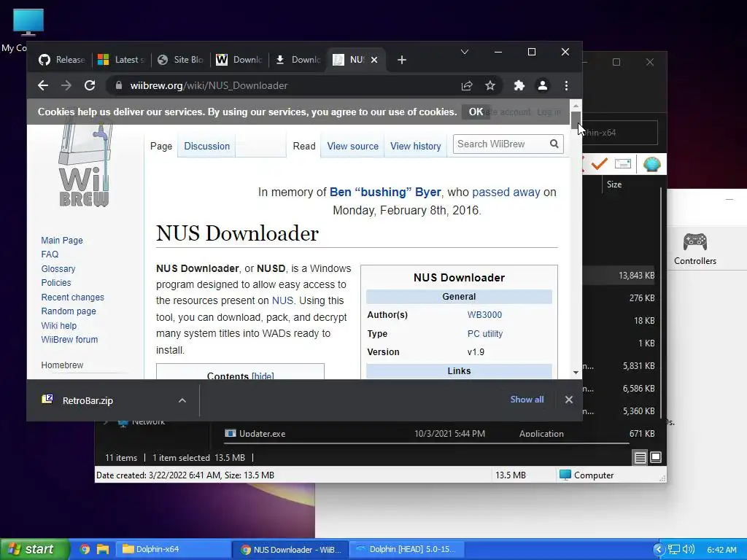Switch to Dolphin-x64 taskbar window
Screen dimensions: 747x560
tap(174, 549)
